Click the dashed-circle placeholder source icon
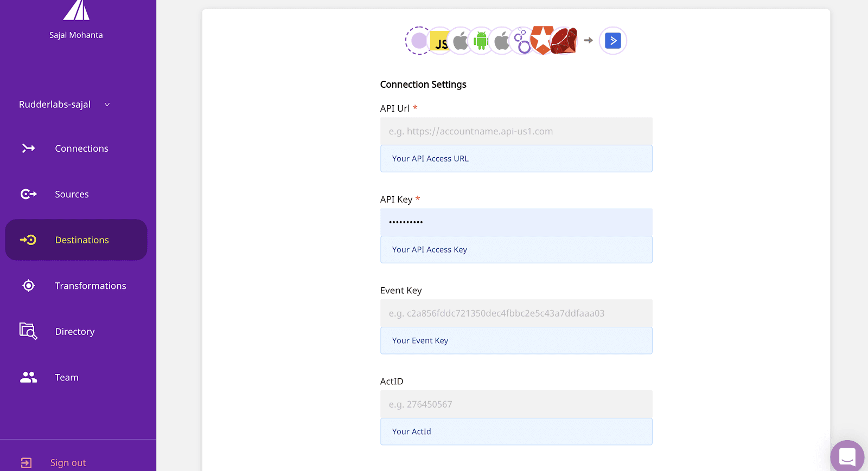 pos(418,41)
